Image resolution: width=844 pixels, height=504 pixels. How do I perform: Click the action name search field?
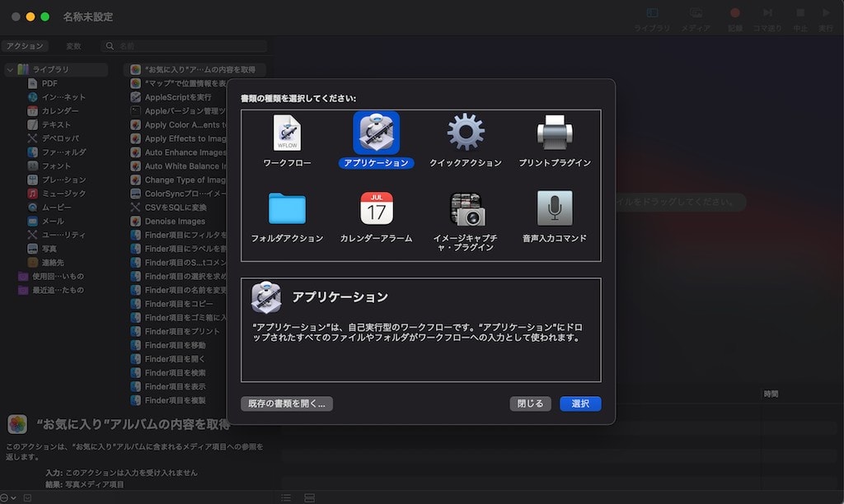[x=185, y=46]
